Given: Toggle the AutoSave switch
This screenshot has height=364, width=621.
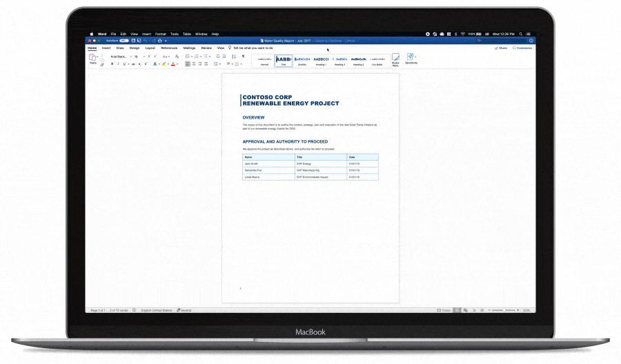Looking at the screenshot, I should pyautogui.click(x=124, y=41).
